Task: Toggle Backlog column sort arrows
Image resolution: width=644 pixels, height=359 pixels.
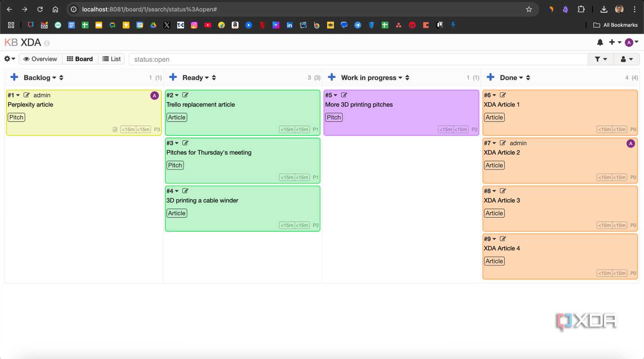Action: click(61, 78)
